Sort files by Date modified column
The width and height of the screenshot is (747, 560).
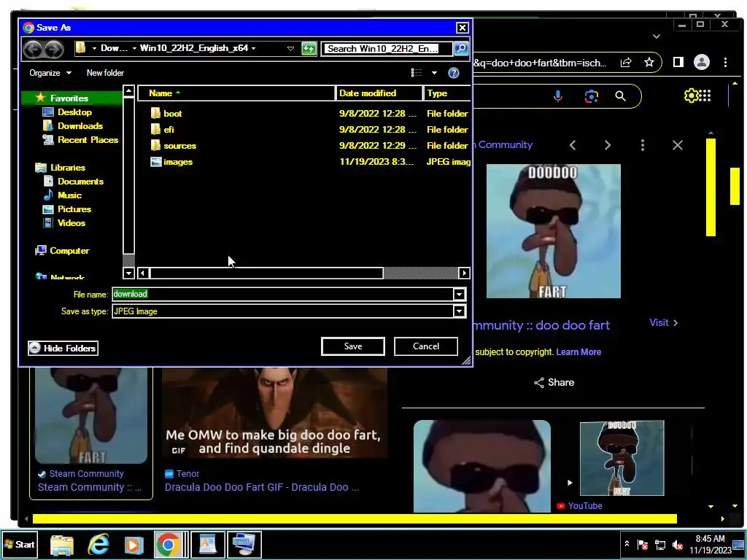click(379, 93)
